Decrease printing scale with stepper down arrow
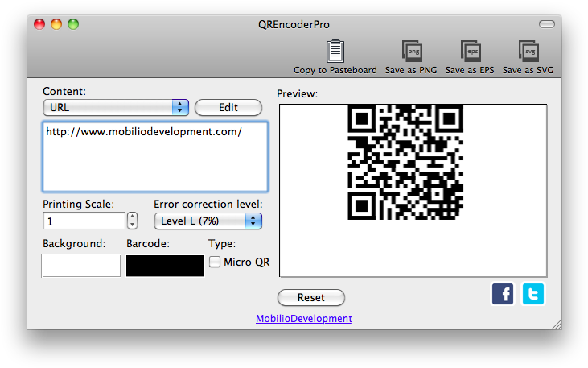Viewport: 588px width, 368px height. tap(132, 225)
